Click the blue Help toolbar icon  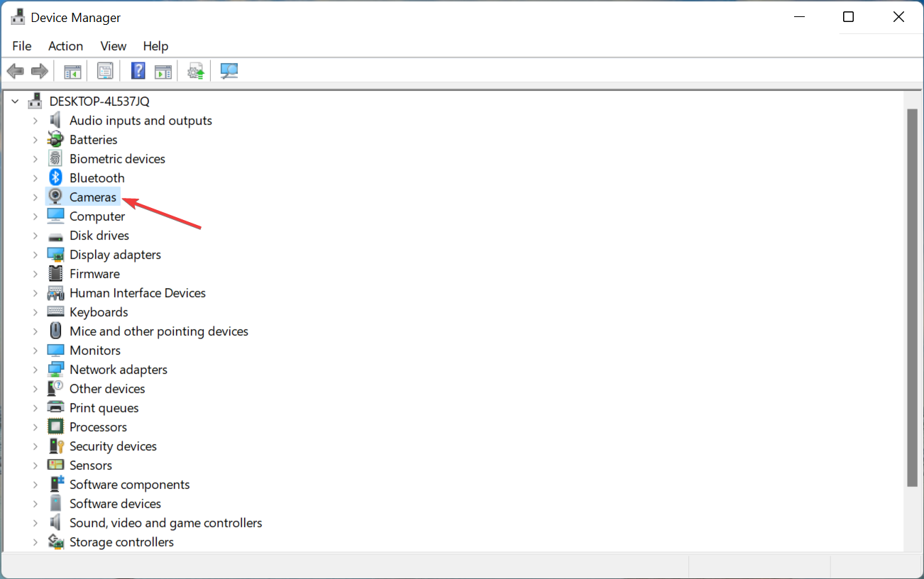(138, 71)
